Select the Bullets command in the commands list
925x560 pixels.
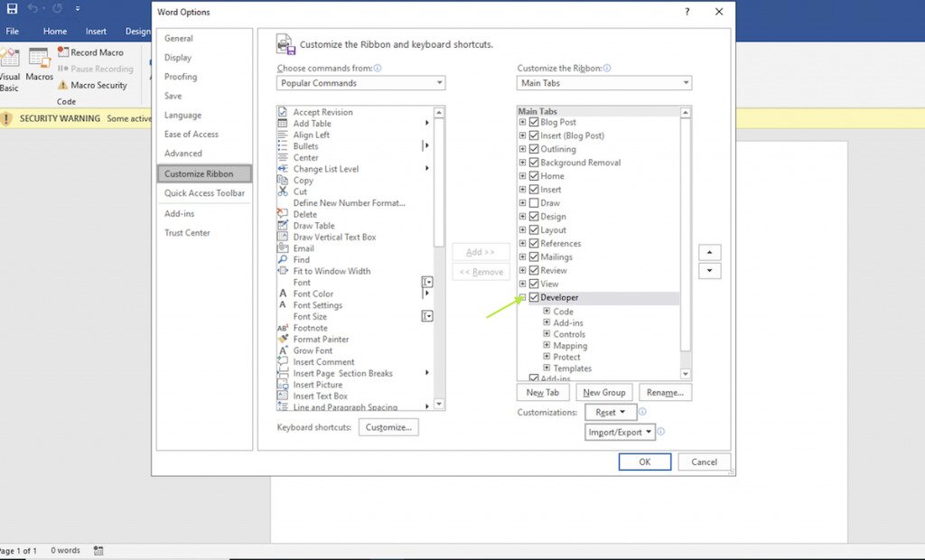tap(305, 145)
